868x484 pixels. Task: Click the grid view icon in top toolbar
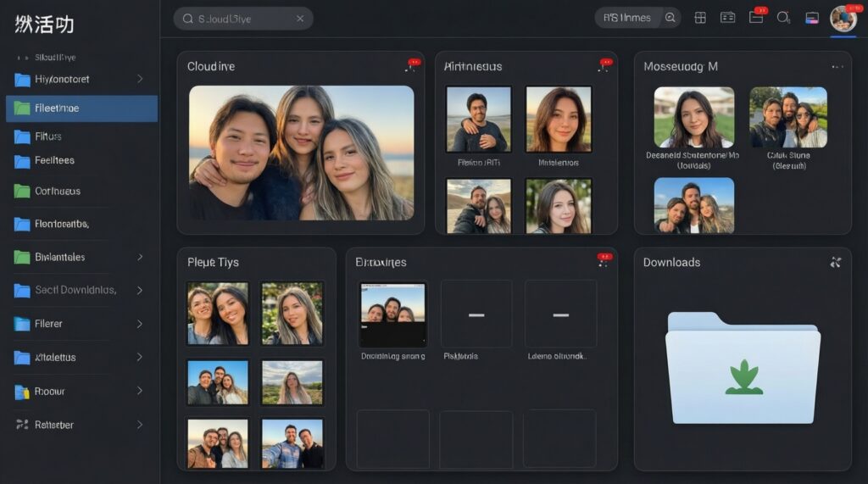(700, 18)
